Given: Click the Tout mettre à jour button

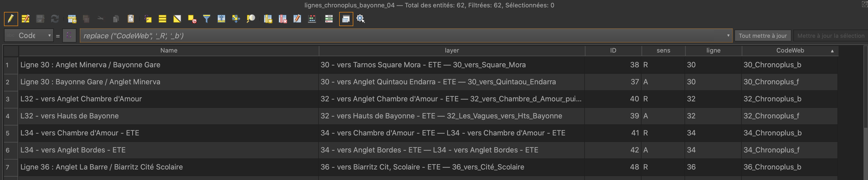Looking at the screenshot, I should pyautogui.click(x=762, y=36).
